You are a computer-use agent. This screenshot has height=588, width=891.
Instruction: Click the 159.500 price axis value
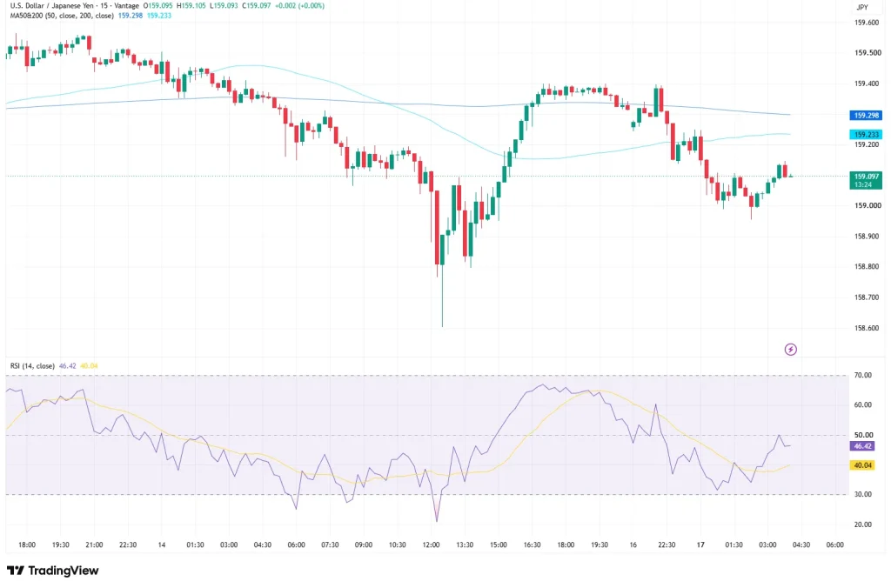[x=868, y=53]
